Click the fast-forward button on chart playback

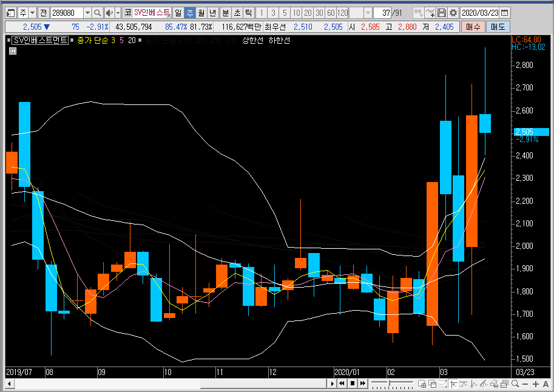pos(363,384)
